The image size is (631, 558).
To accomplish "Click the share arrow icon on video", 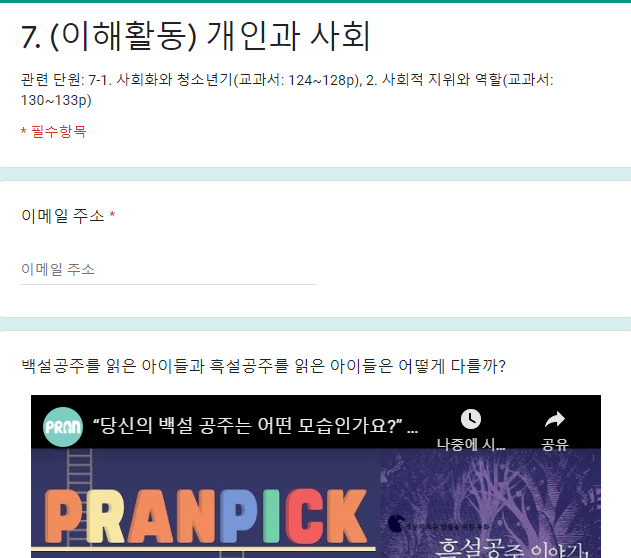I will point(555,419).
